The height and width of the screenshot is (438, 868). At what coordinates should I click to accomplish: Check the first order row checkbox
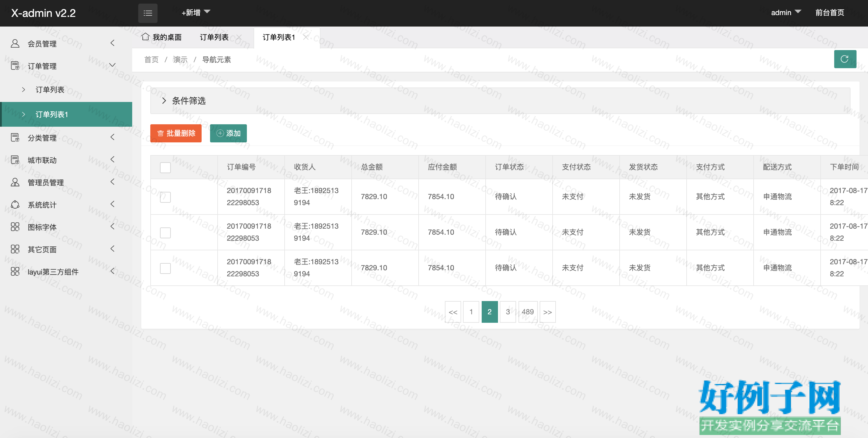[165, 197]
